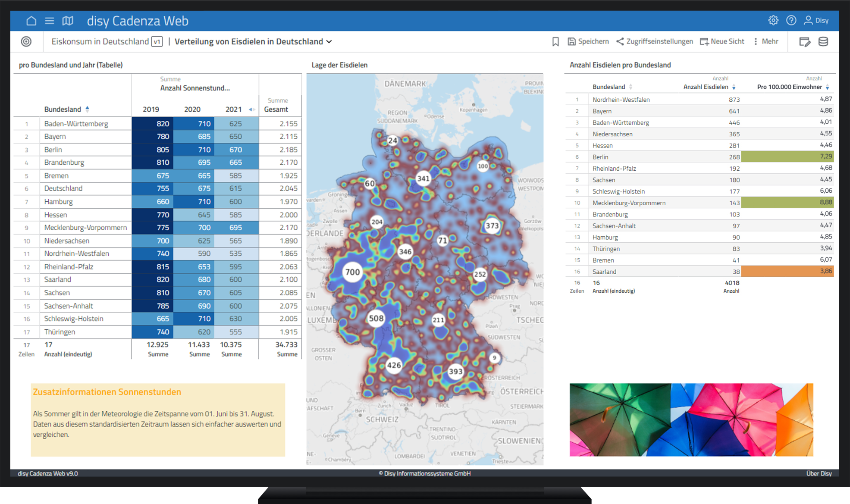This screenshot has height=504, width=850.
Task: Click the bookmark icon
Action: (555, 41)
